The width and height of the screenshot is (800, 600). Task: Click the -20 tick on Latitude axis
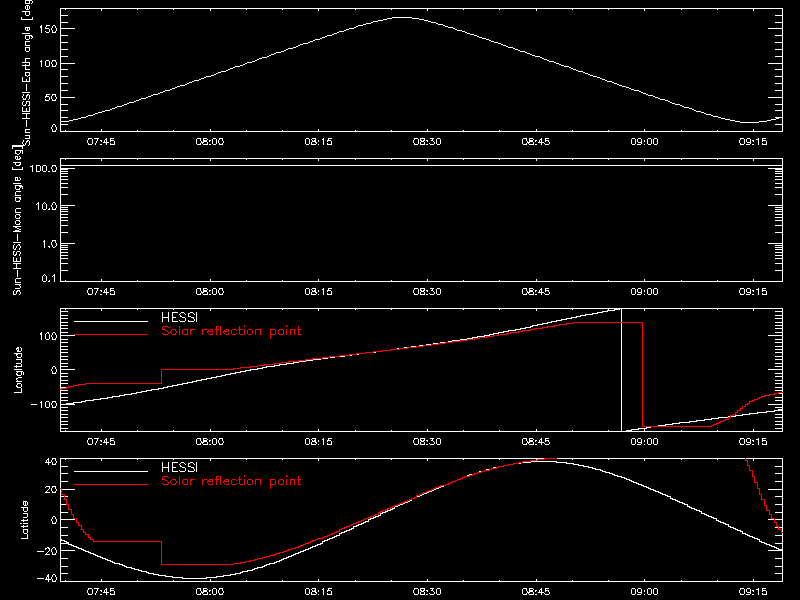47,551
